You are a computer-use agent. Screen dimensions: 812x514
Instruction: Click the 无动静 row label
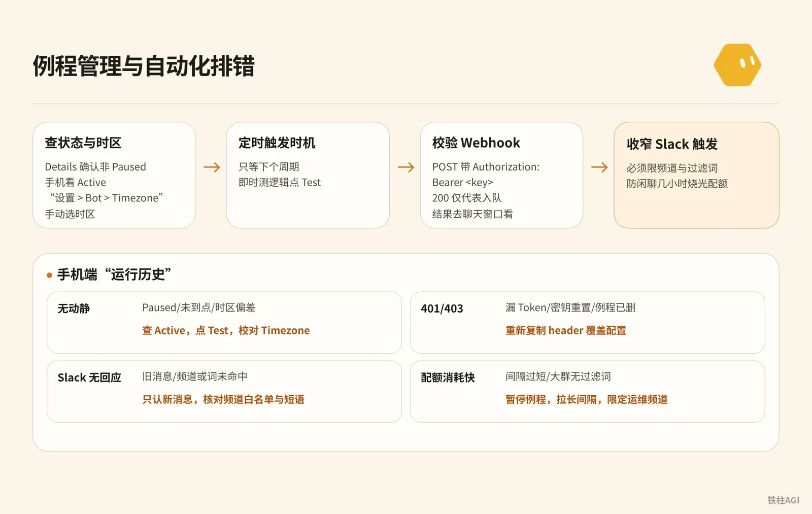coord(74,309)
